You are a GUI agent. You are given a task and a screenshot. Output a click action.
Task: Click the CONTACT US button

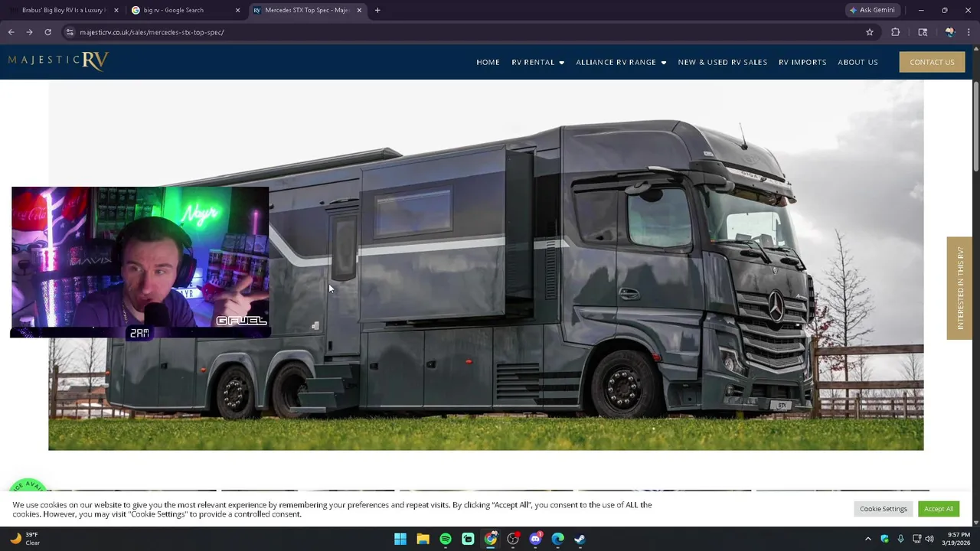coord(932,62)
